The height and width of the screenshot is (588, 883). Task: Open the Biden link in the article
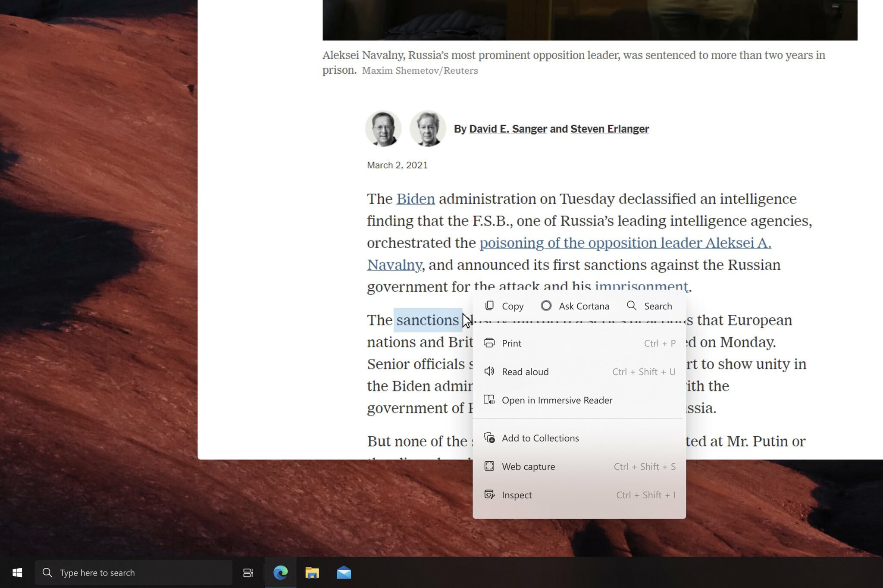pos(416,199)
